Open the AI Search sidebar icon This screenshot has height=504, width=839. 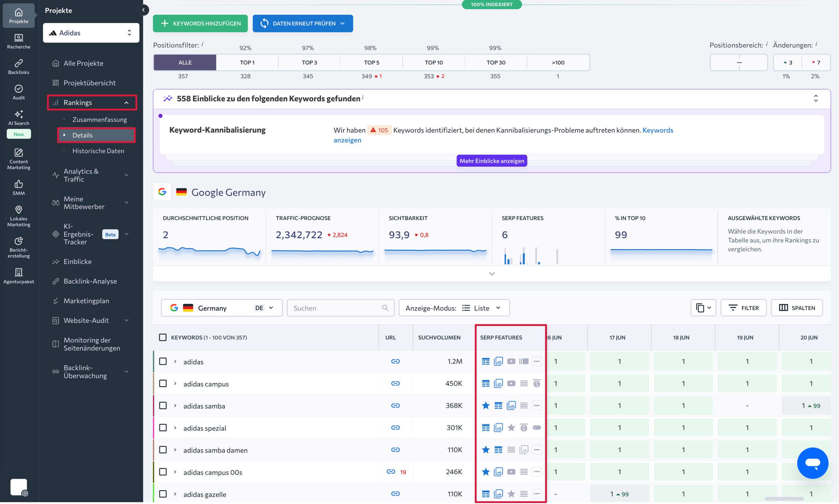[19, 118]
